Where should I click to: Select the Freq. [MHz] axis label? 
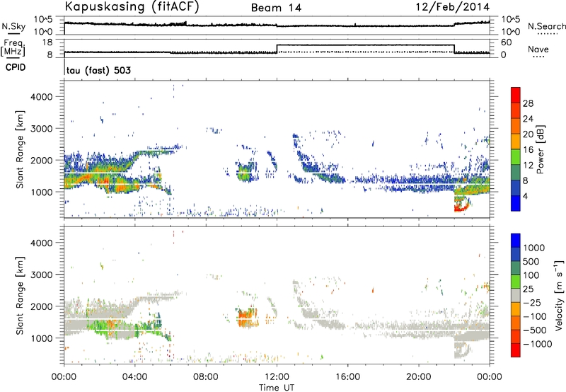tap(13, 47)
